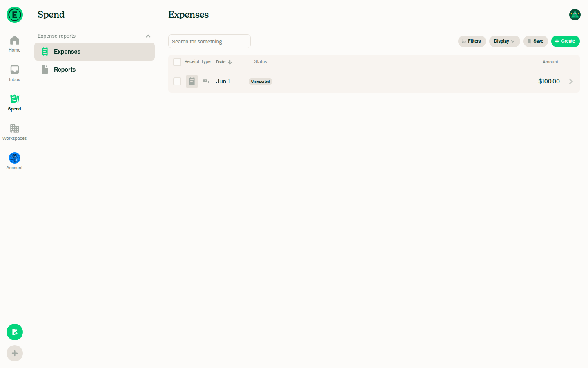Click the Amount column header

(550, 62)
